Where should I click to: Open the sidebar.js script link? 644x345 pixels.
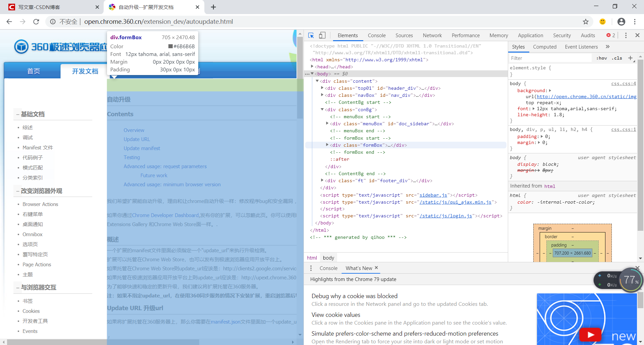[433, 195]
